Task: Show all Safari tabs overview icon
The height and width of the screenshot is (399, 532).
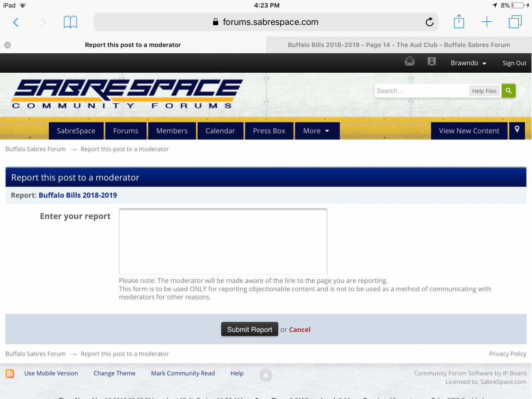Action: pos(515,22)
